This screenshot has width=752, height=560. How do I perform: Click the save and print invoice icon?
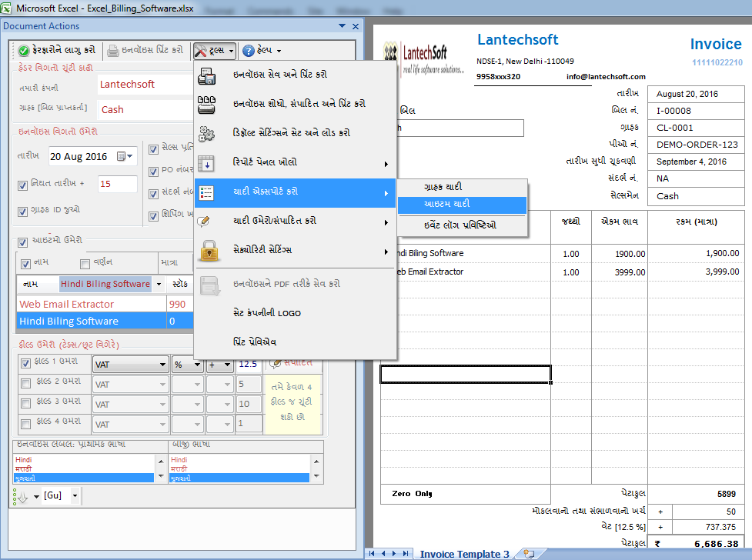[207, 75]
